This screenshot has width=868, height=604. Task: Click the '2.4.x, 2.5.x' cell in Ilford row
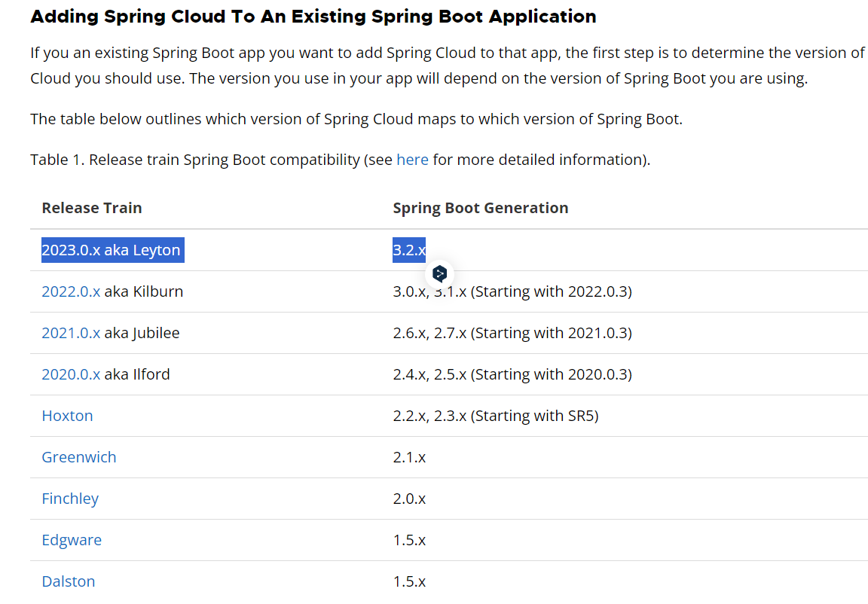[512, 374]
